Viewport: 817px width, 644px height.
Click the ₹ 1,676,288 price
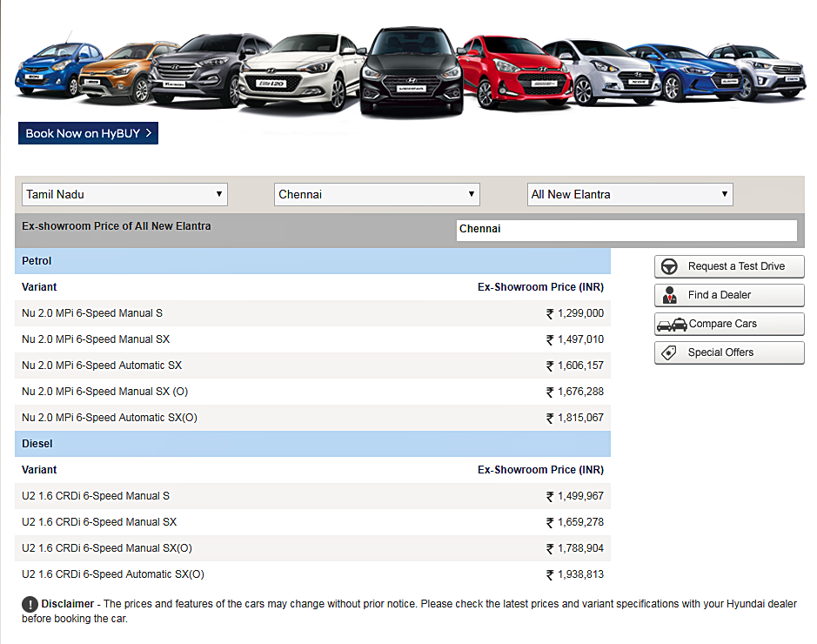[575, 392]
